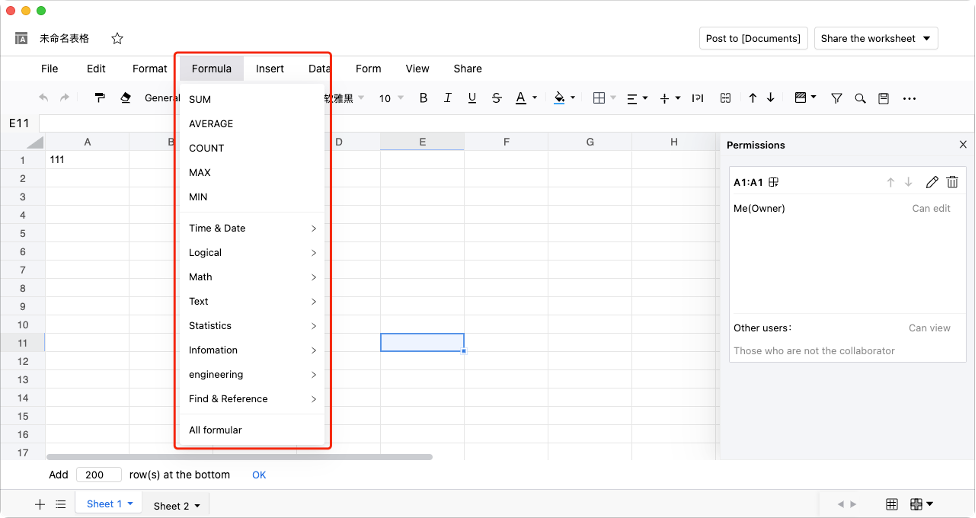The height and width of the screenshot is (518, 976).
Task: Star the document as favorite
Action: (x=117, y=39)
